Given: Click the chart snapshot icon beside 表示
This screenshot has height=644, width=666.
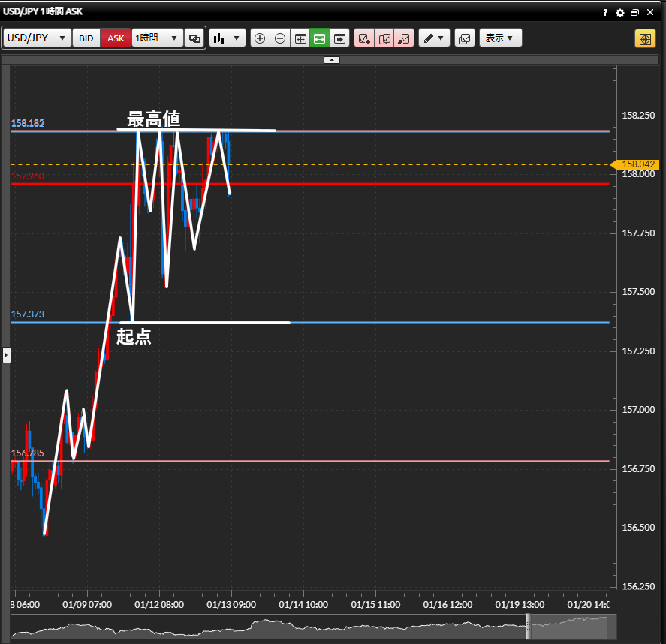Looking at the screenshot, I should tap(464, 38).
